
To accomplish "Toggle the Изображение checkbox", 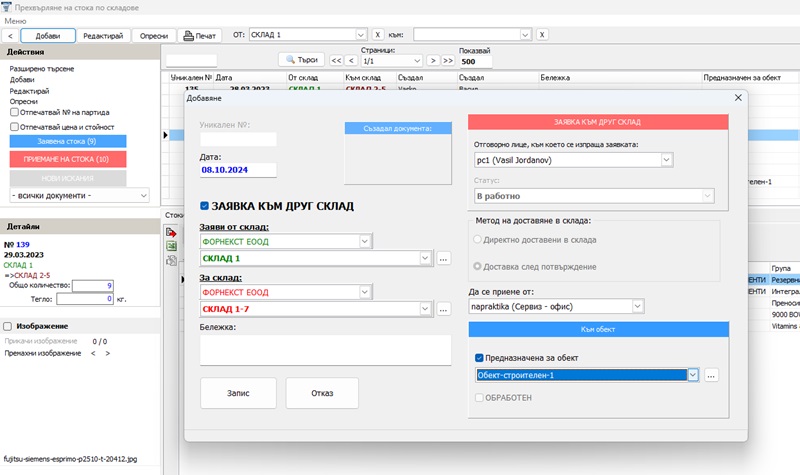I will point(8,326).
